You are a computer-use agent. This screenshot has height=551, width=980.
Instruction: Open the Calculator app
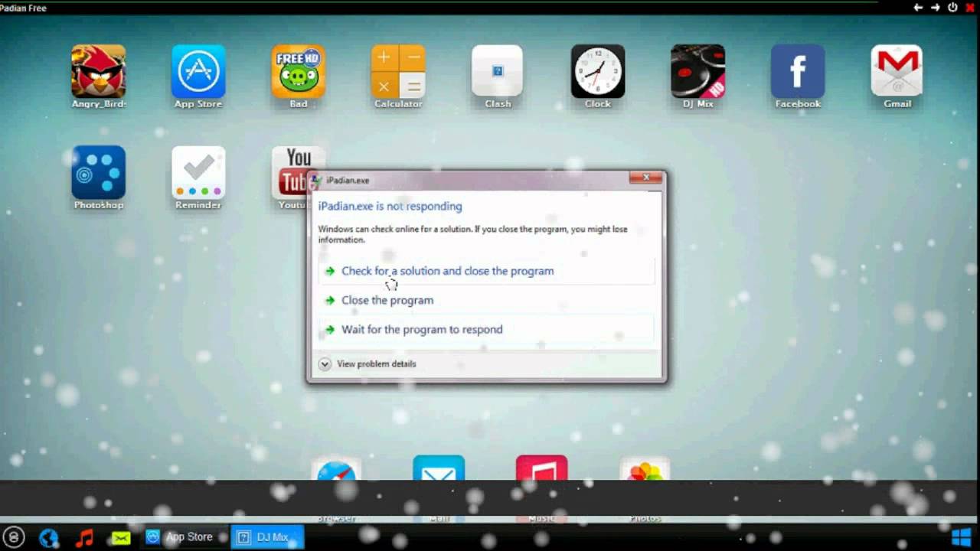point(398,71)
